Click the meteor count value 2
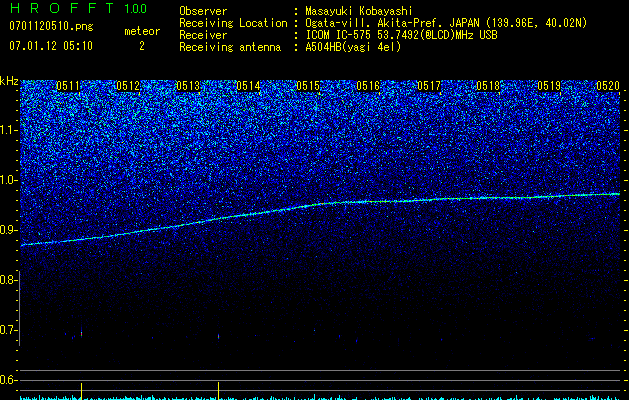Screen dimensions: 629x400 (142, 46)
